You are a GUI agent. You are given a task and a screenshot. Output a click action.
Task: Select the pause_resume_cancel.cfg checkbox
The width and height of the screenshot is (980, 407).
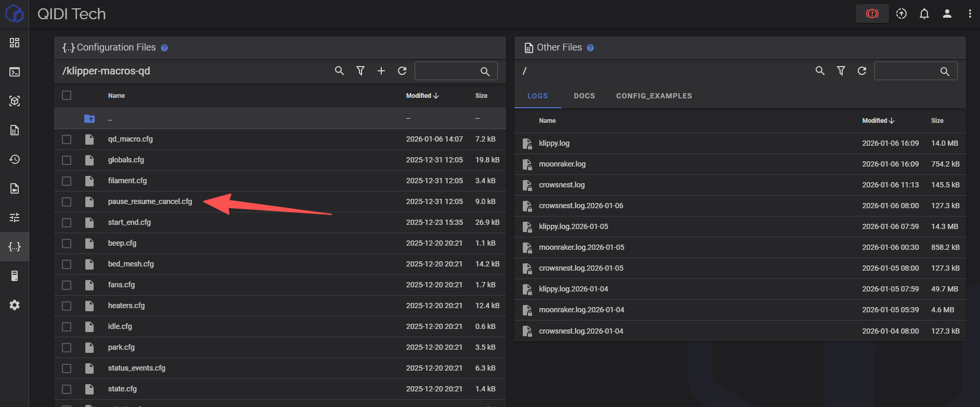pyautogui.click(x=67, y=202)
